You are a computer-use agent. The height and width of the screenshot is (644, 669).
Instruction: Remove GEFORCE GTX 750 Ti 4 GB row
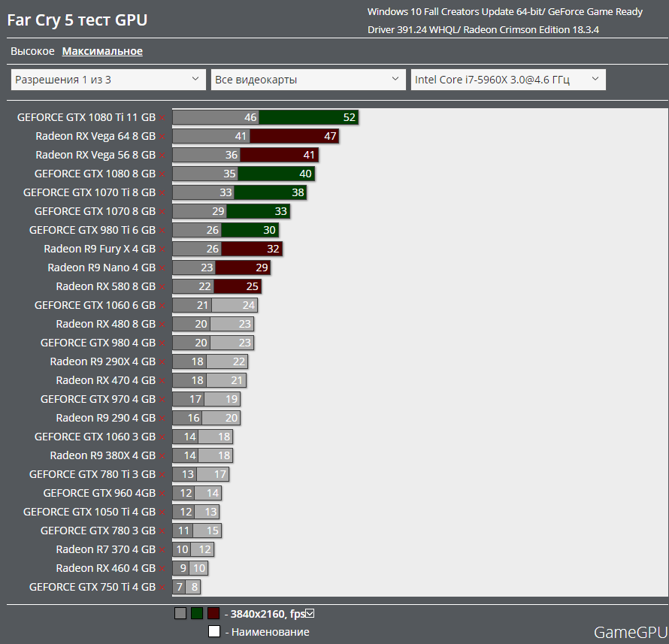click(162, 588)
